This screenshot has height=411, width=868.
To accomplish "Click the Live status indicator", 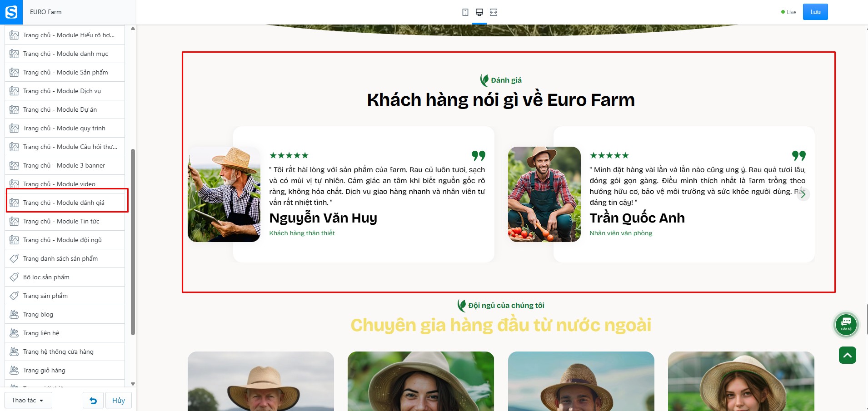I will point(788,12).
